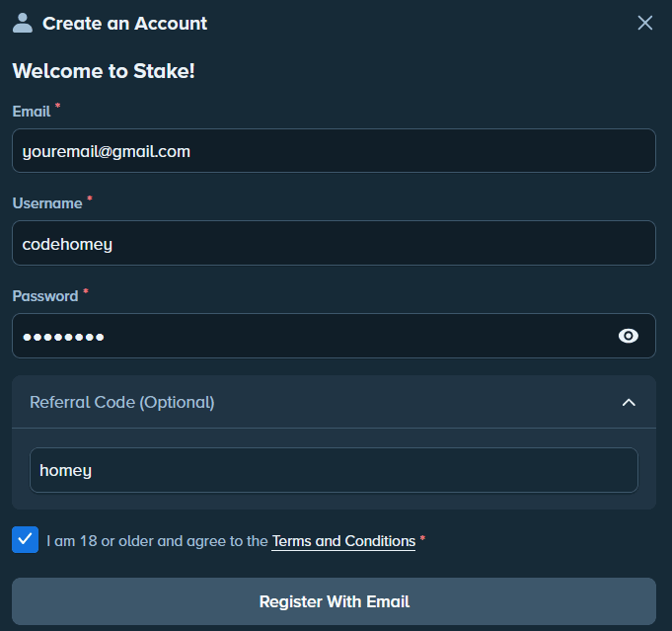The image size is (672, 631).
Task: Click the Username field label
Action: [47, 203]
